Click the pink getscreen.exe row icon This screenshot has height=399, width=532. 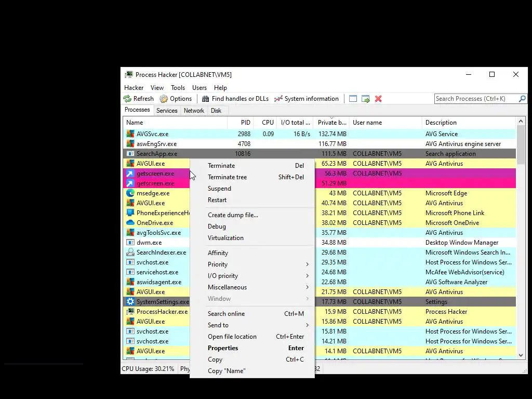click(x=130, y=183)
